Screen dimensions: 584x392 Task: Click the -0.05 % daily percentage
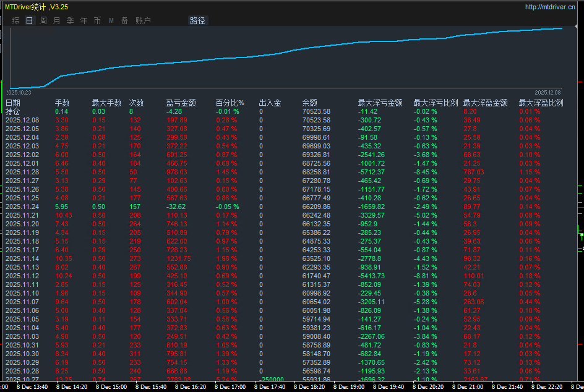coord(228,207)
